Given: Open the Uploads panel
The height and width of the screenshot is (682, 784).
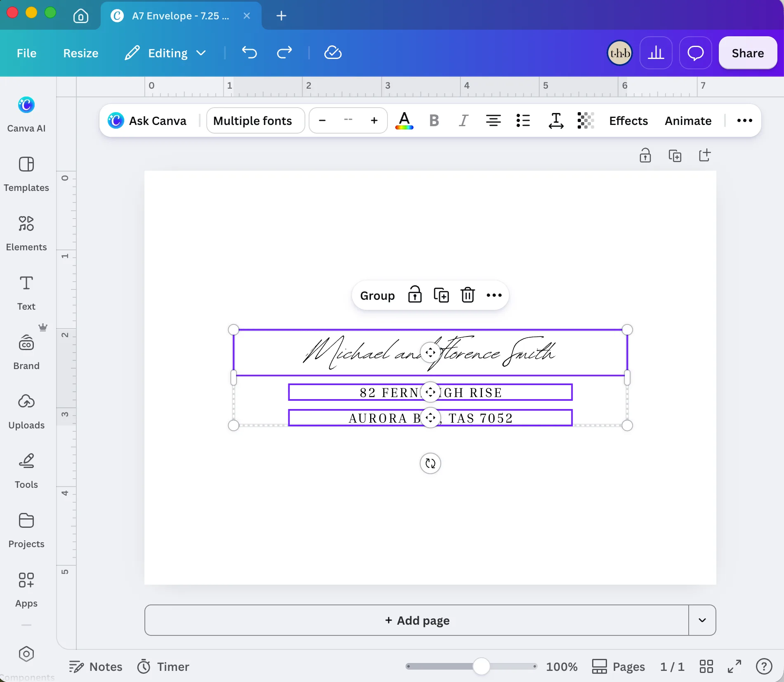Looking at the screenshot, I should (x=26, y=412).
